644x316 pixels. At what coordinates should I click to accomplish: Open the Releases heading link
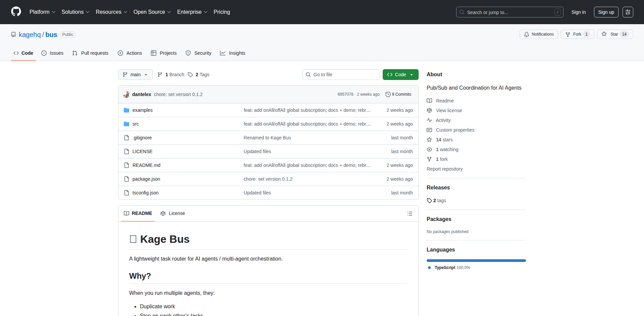point(438,187)
